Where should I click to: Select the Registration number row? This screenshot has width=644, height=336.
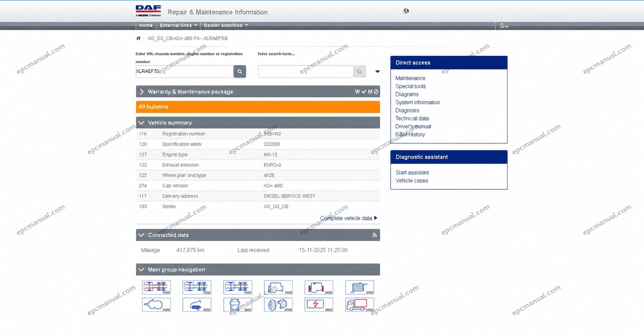coord(258,134)
